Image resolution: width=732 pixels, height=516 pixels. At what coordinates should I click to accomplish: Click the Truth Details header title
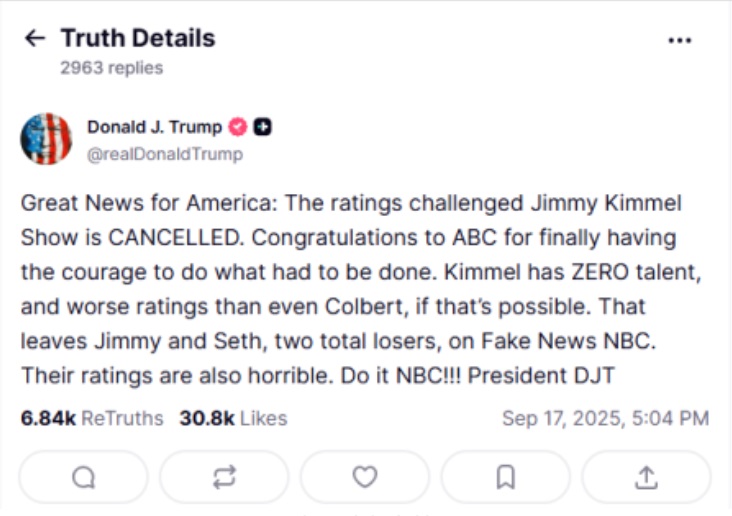tap(138, 38)
